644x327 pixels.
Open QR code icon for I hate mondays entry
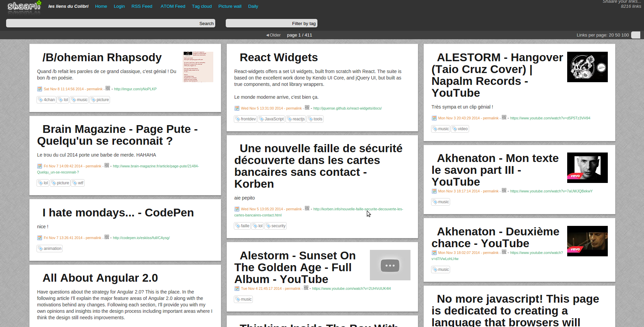click(107, 237)
